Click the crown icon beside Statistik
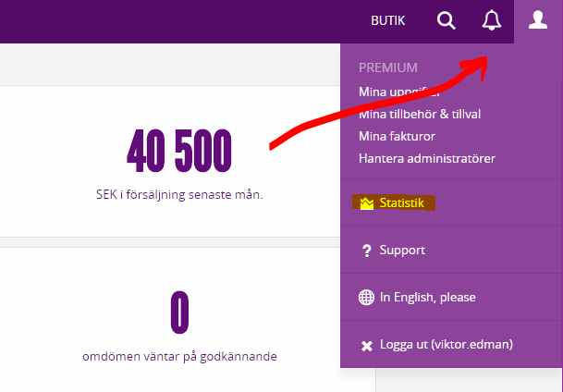 [367, 203]
